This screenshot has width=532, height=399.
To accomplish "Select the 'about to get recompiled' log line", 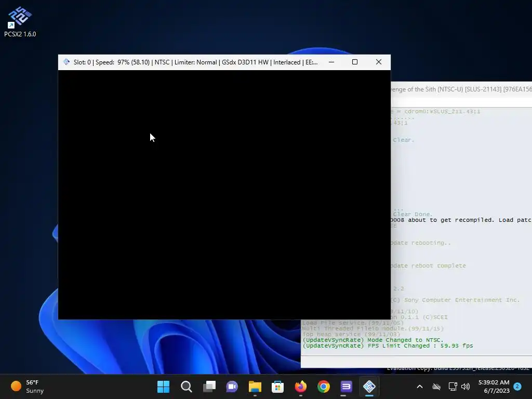I will (x=461, y=220).
